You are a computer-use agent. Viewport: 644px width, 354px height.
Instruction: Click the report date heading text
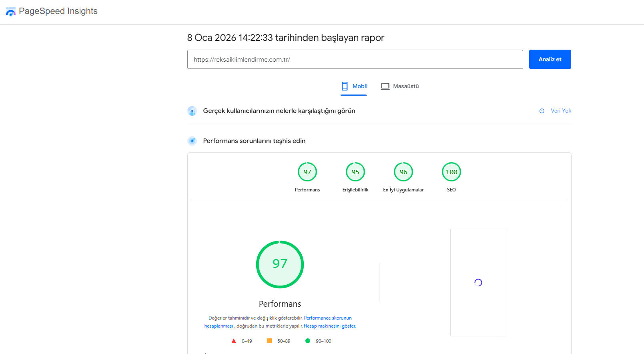tap(286, 38)
